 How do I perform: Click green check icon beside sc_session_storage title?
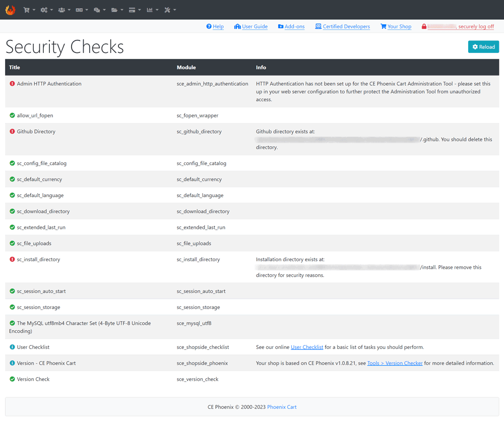tap(12, 307)
